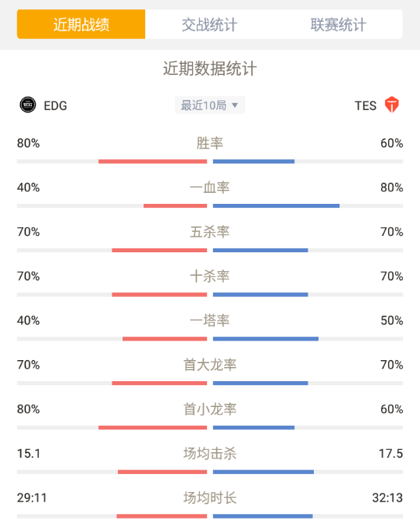The image size is (420, 528).
Task: Click the 近期数据统计 heading
Action: point(210,69)
